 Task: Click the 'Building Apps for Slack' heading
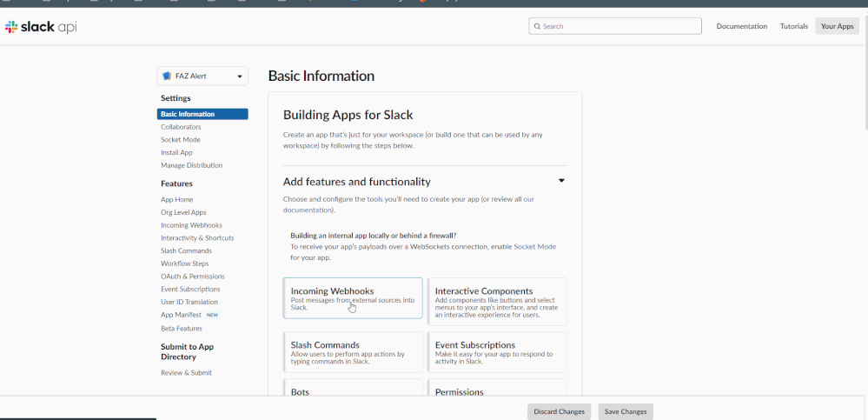348,116
